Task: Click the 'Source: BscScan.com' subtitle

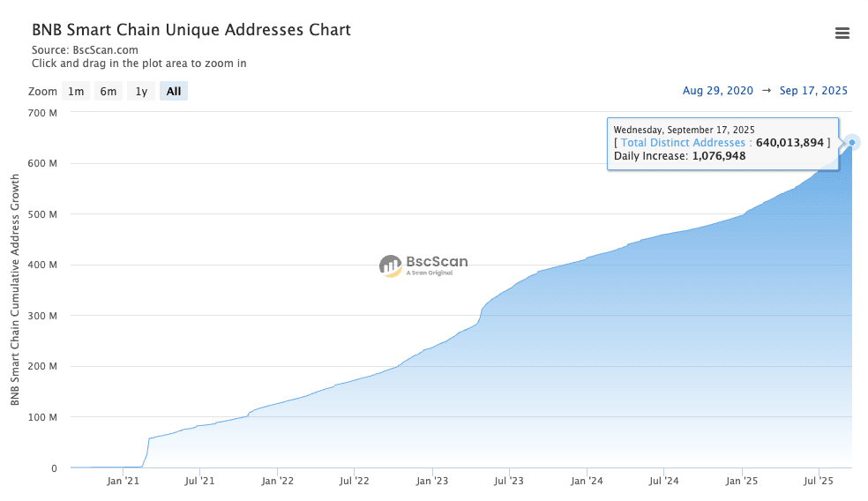Action: click(x=85, y=49)
